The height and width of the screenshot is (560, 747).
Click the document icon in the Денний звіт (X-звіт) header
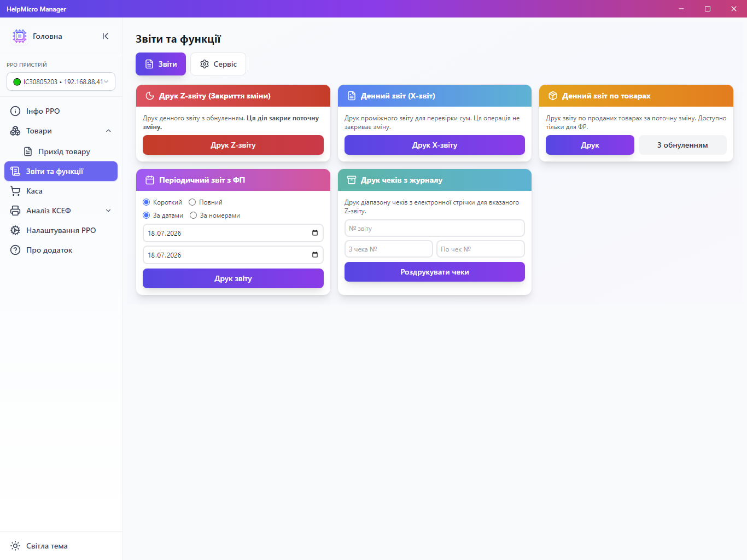(352, 96)
